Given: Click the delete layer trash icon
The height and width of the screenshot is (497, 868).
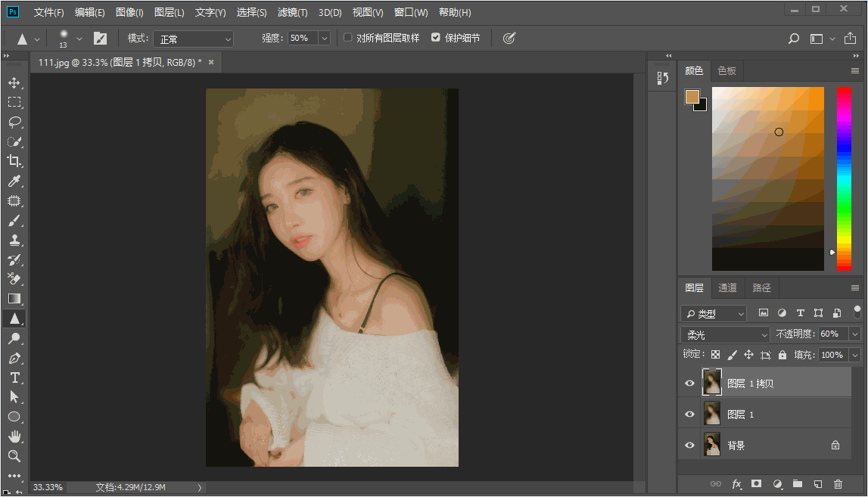Looking at the screenshot, I should point(838,483).
